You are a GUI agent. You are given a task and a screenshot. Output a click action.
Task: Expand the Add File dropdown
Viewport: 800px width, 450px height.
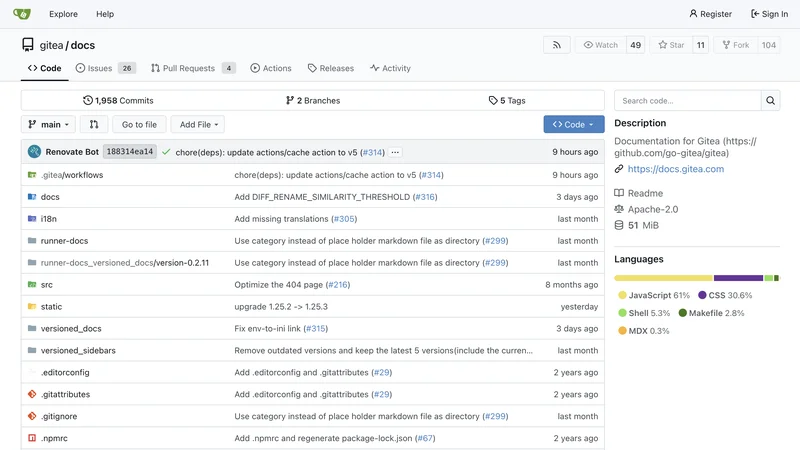click(x=197, y=124)
